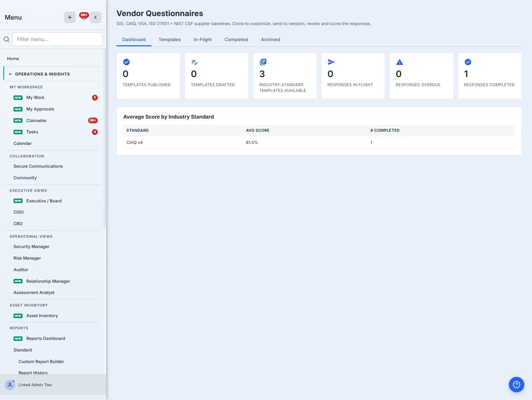Open Tasks menu item

coord(32,132)
